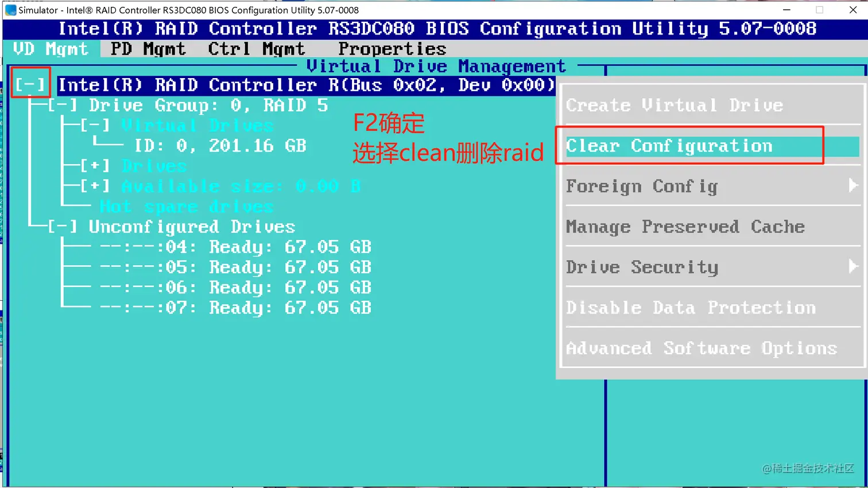This screenshot has height=488, width=868.
Task: Collapse the Drive Group 0 node
Action: [x=63, y=106]
